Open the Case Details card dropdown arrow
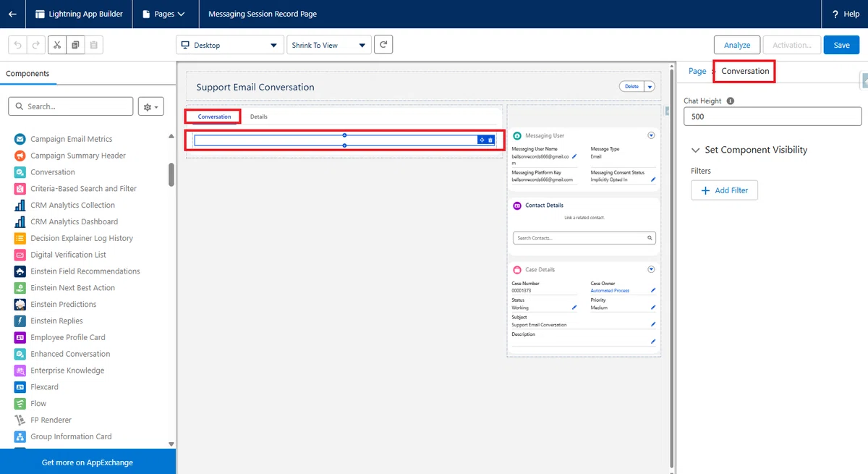This screenshot has height=474, width=868. click(651, 269)
